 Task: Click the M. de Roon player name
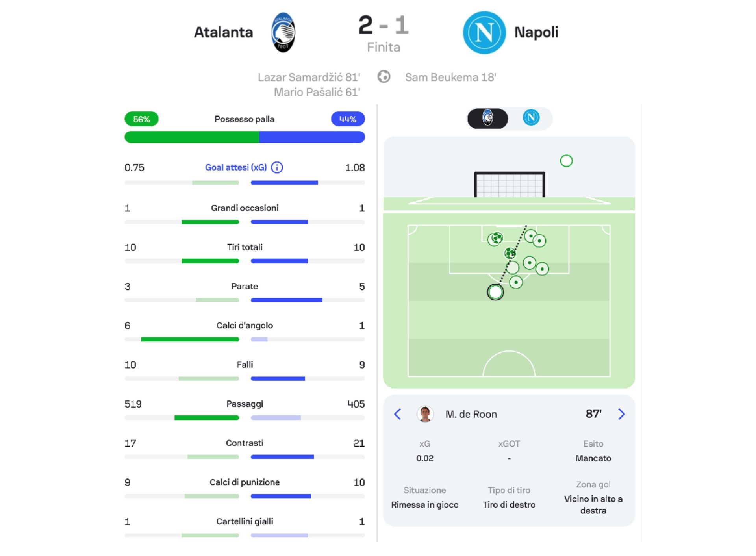tap(471, 414)
